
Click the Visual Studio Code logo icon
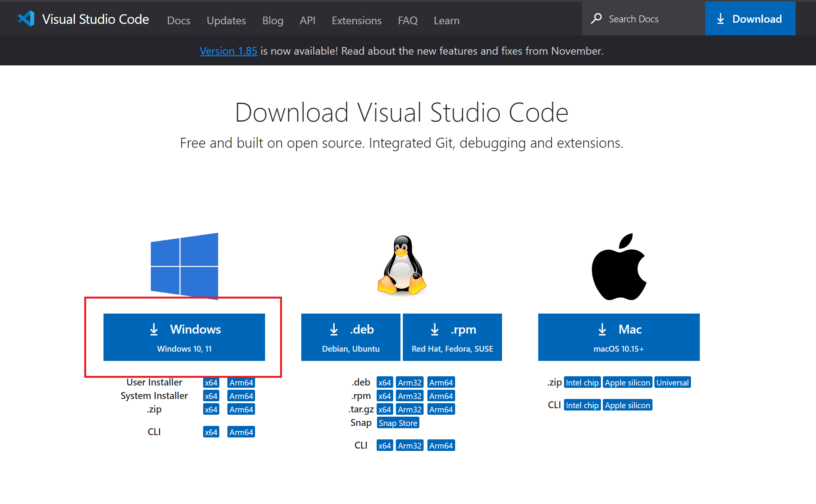click(26, 18)
